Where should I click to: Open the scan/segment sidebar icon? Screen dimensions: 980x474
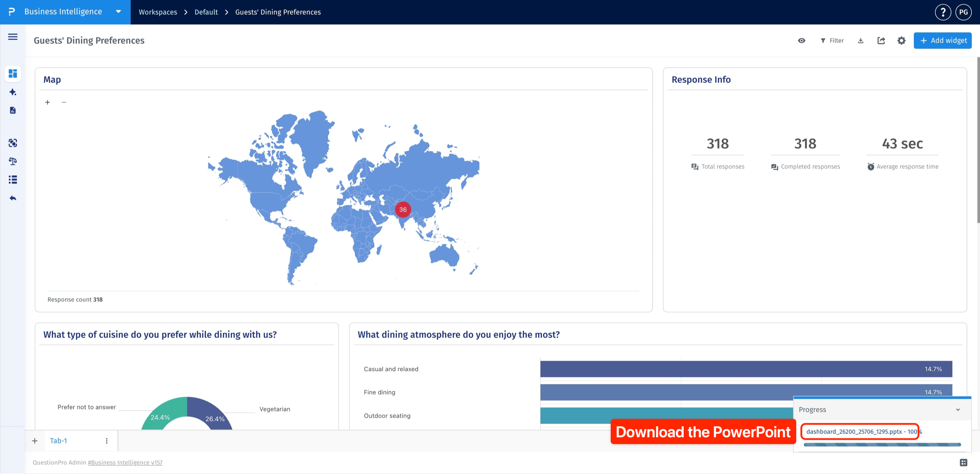click(13, 143)
